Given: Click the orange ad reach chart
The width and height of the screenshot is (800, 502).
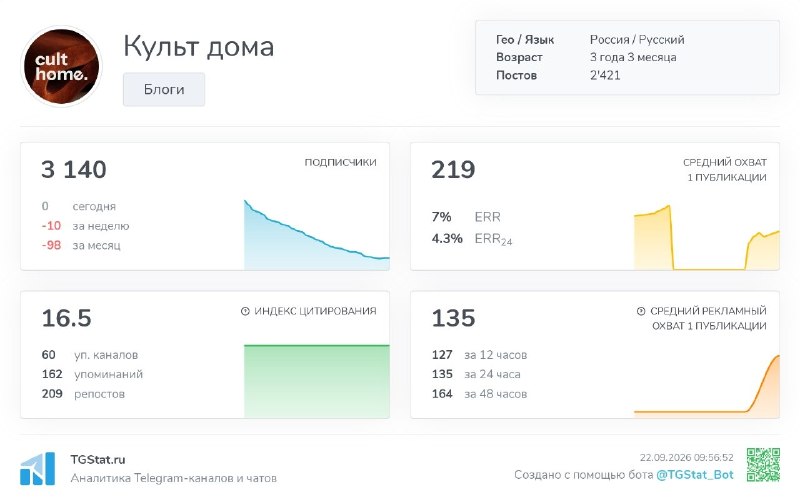Looking at the screenshot, I should [707, 386].
